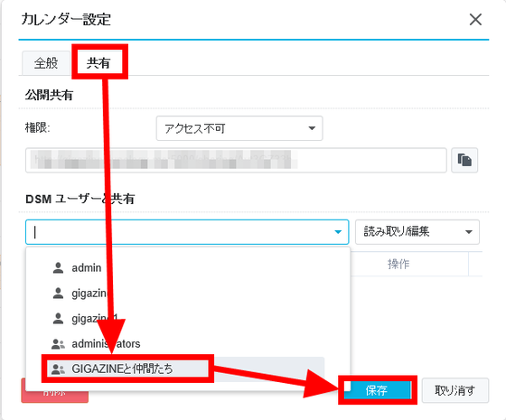Click the DSM user search input field
The height and width of the screenshot is (420, 506).
click(x=187, y=232)
